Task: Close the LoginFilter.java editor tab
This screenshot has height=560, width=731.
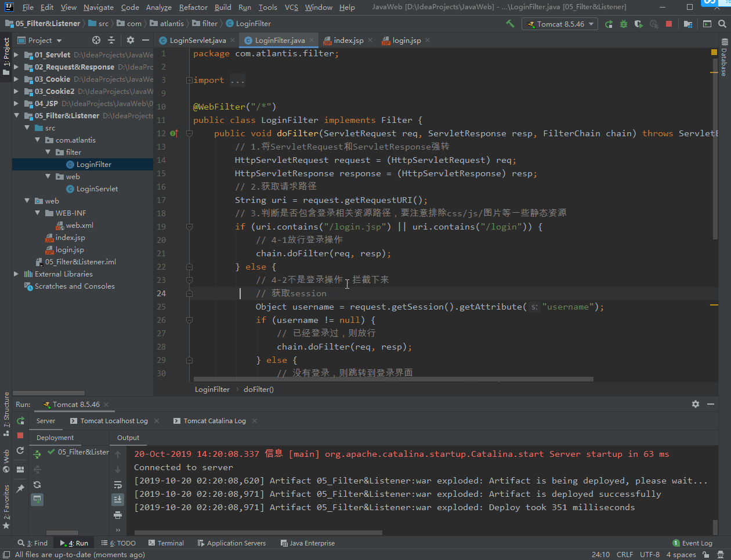Action: pos(312,40)
